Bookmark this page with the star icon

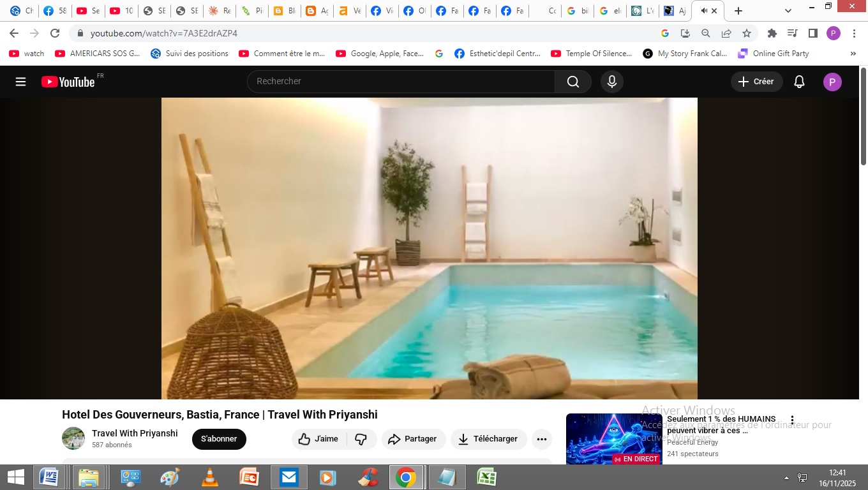747,33
